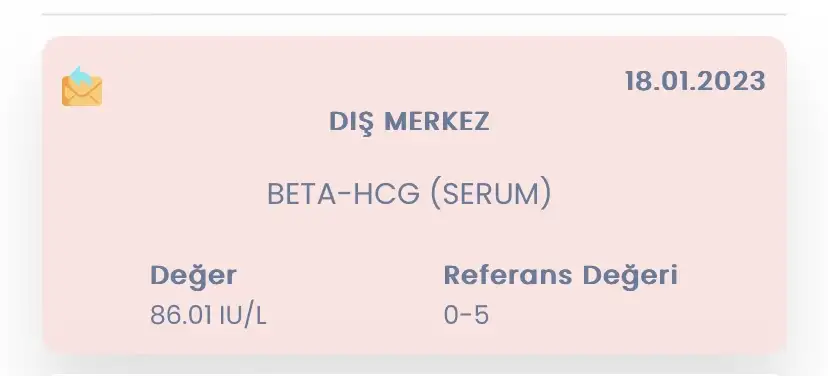Click the blue reply arrow above the envelope
This screenshot has width=828, height=376.
pyautogui.click(x=80, y=76)
